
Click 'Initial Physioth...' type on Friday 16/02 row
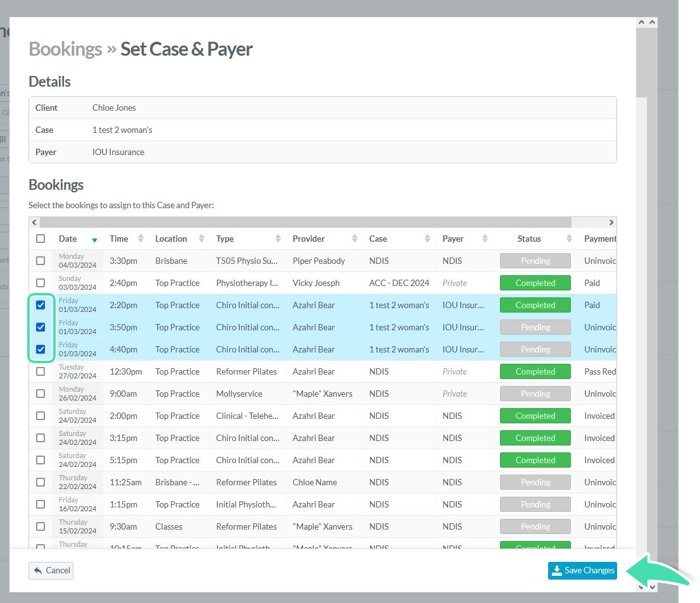click(246, 504)
